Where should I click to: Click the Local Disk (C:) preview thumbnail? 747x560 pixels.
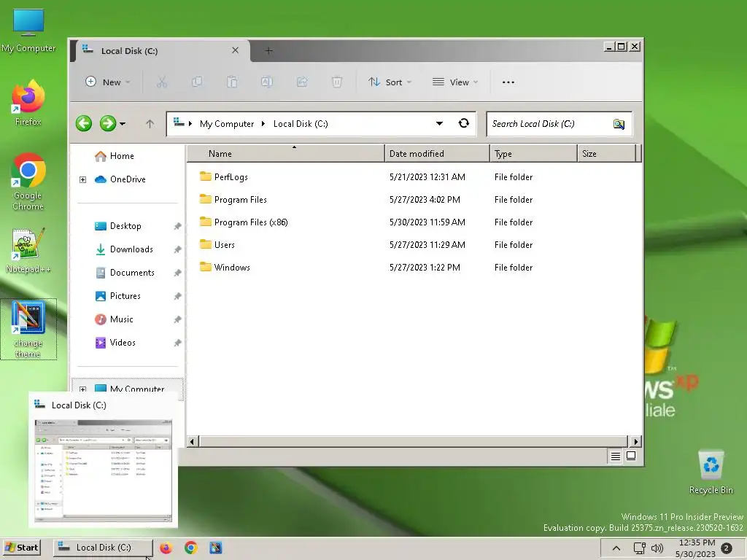[x=103, y=470]
